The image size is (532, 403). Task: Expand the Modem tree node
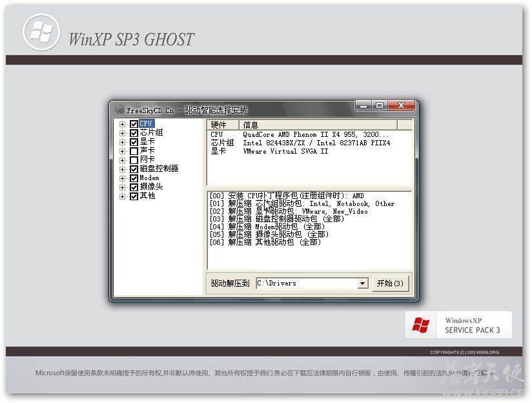tap(122, 178)
